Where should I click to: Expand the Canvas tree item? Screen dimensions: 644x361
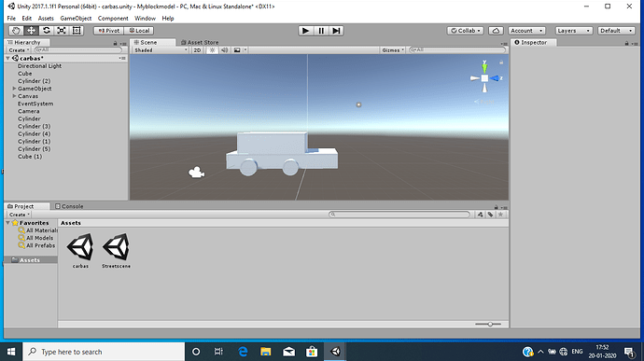[14, 96]
